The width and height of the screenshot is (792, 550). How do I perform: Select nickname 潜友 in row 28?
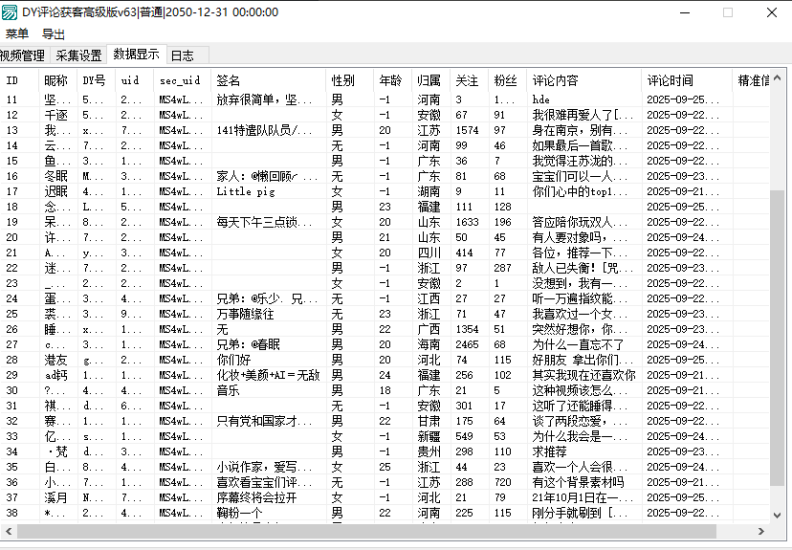pos(56,360)
